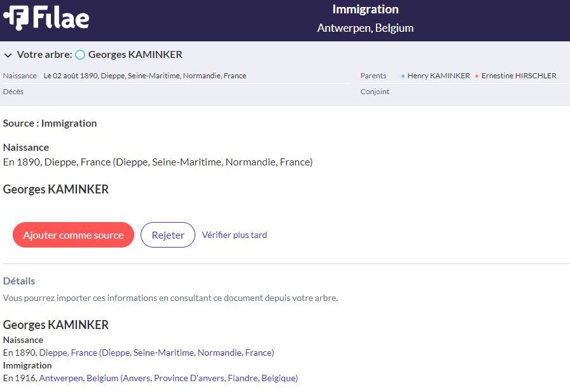This screenshot has height=392, width=570.
Task: Click the 'Source : Immigration' heading
Action: 50,123
